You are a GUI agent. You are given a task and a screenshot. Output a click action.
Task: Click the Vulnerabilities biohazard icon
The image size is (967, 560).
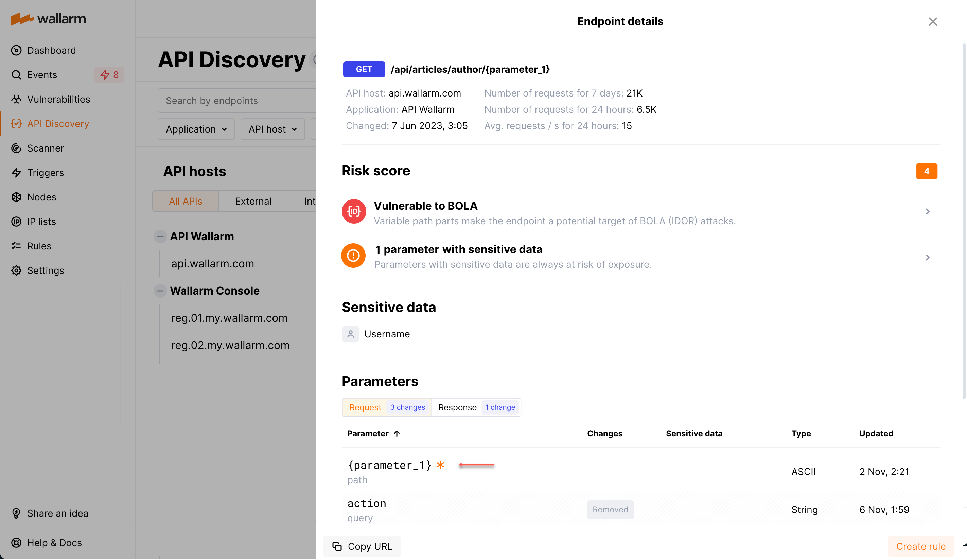pos(16,100)
